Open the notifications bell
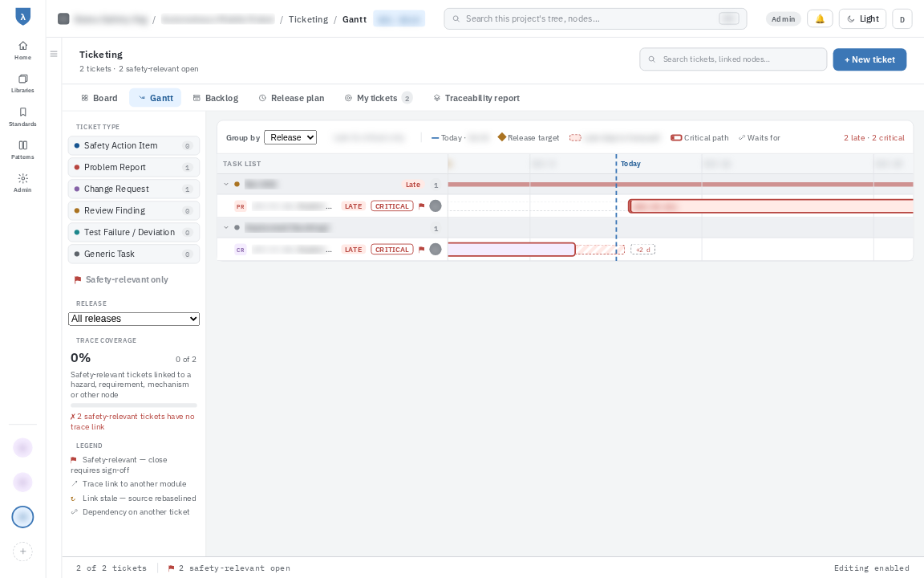 pyautogui.click(x=820, y=19)
